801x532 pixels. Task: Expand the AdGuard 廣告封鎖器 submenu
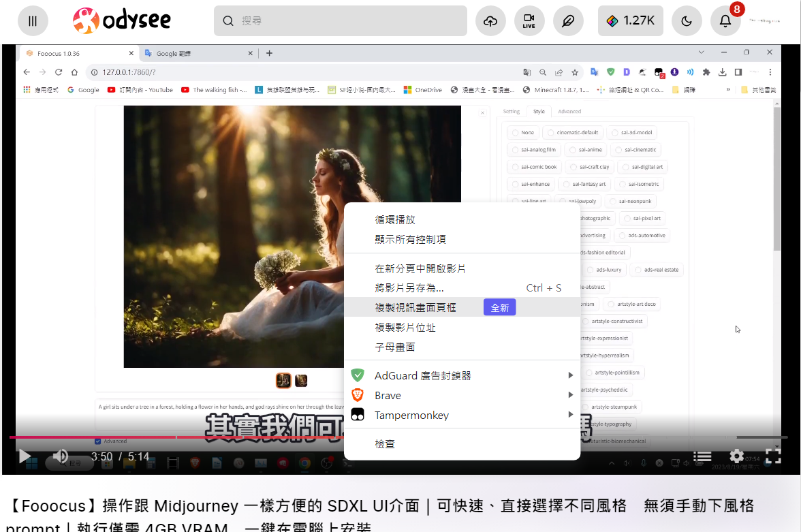[462, 375]
